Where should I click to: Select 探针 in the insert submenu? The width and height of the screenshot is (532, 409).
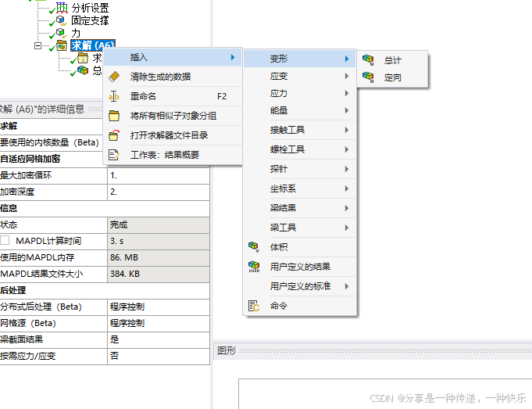(x=299, y=169)
